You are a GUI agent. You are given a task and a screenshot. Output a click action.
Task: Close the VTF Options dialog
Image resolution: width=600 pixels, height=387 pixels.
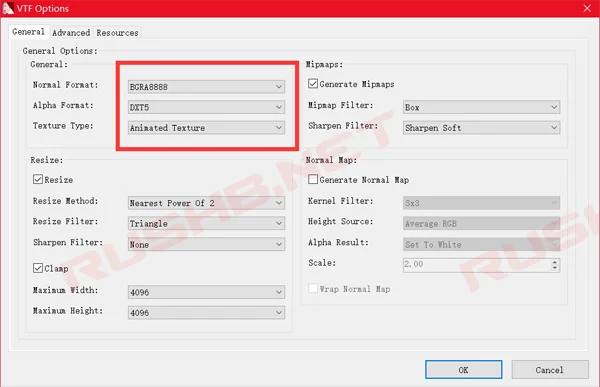[587, 8]
